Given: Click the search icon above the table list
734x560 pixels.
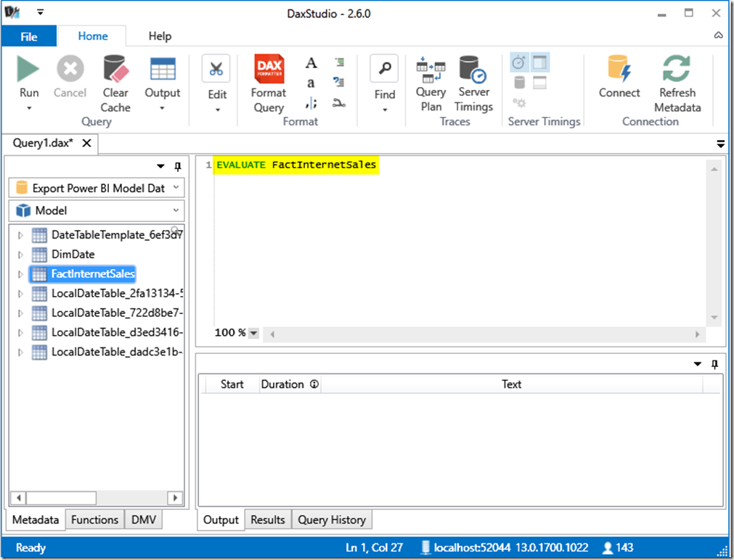Looking at the screenshot, I should (x=175, y=230).
